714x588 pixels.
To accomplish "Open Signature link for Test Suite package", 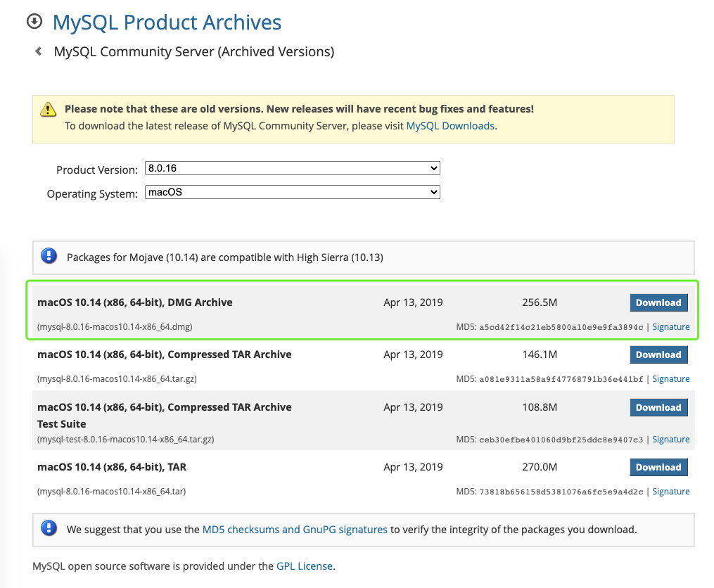I will pos(671,439).
